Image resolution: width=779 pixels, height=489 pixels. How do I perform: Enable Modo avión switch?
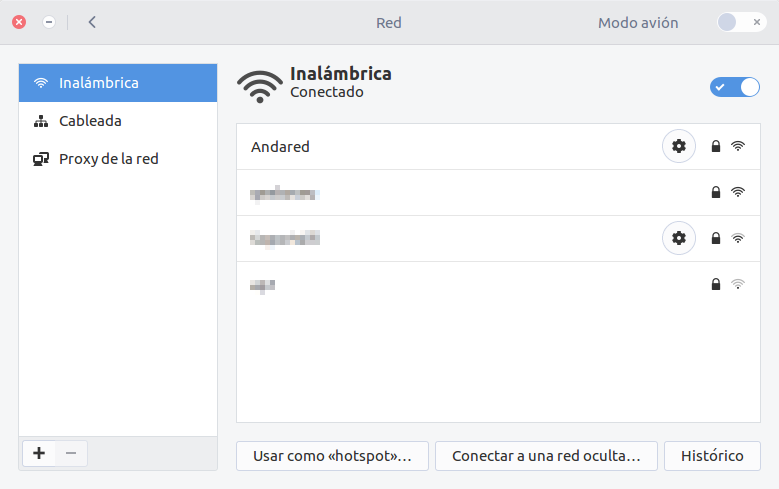click(x=741, y=22)
